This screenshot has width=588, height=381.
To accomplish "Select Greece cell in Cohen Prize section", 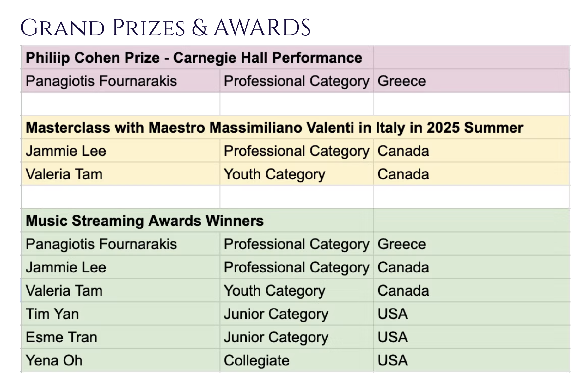I will coord(401,81).
